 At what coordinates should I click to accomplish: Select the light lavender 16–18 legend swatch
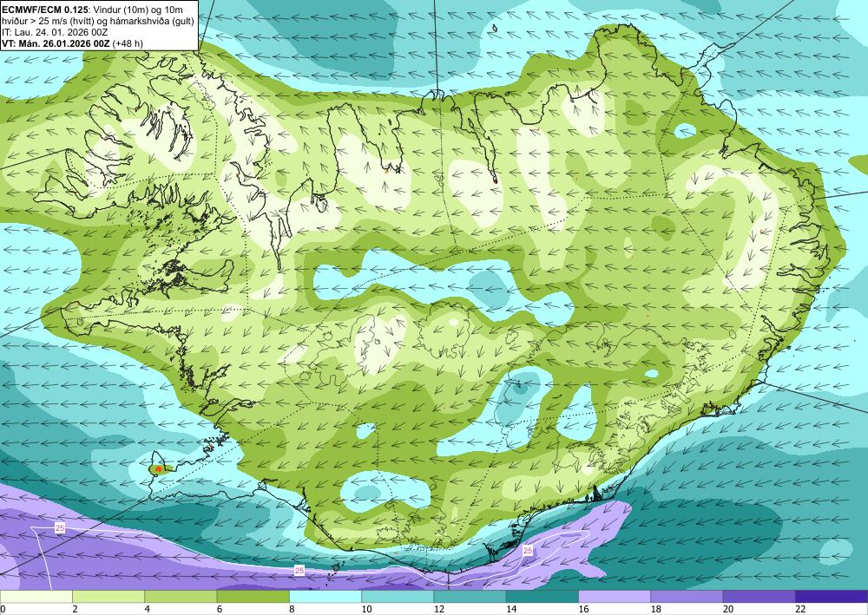tap(615, 597)
